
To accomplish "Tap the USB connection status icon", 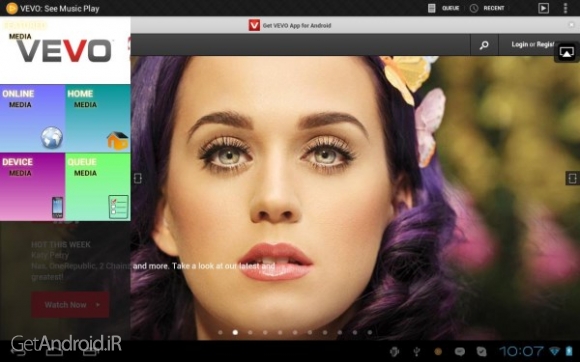I will [x=417, y=351].
